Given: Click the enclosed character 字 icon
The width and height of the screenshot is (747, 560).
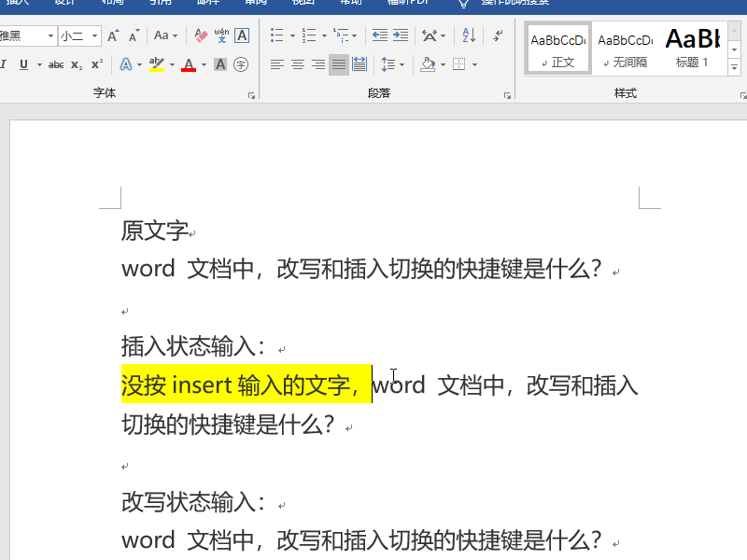Looking at the screenshot, I should pos(241,64).
